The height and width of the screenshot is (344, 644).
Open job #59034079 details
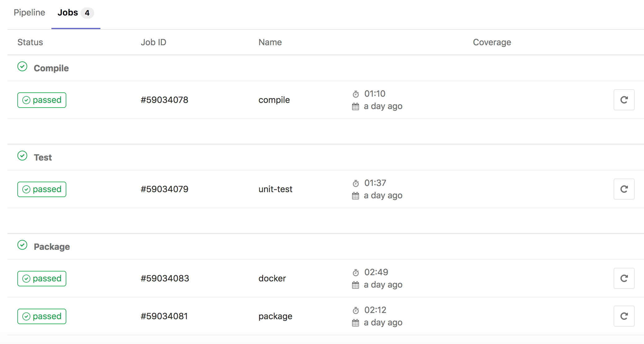(164, 189)
